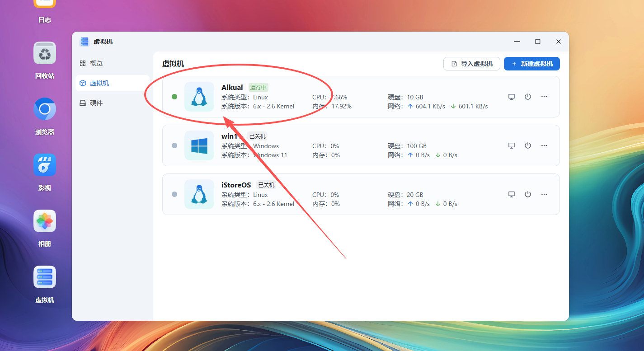
Task: Open the 日志 desktop icon
Action: click(x=45, y=5)
